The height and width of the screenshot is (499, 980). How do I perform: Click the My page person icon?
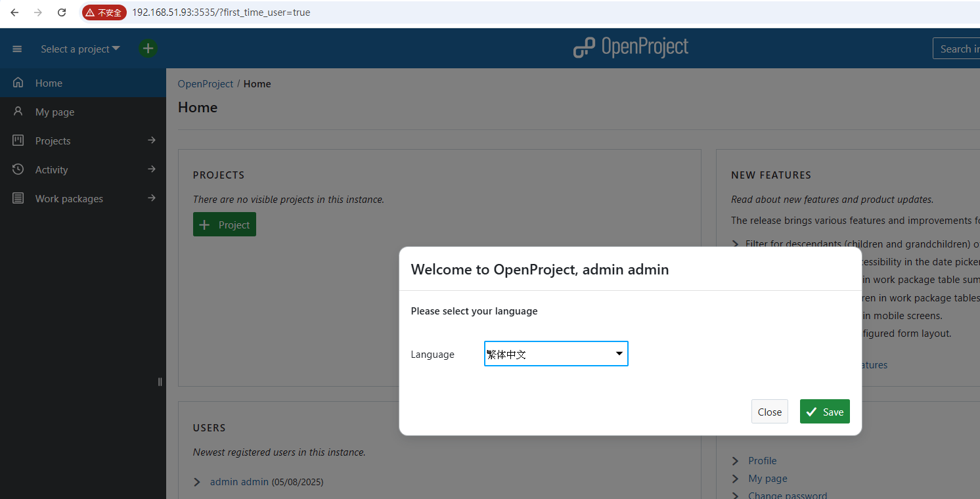coord(18,112)
